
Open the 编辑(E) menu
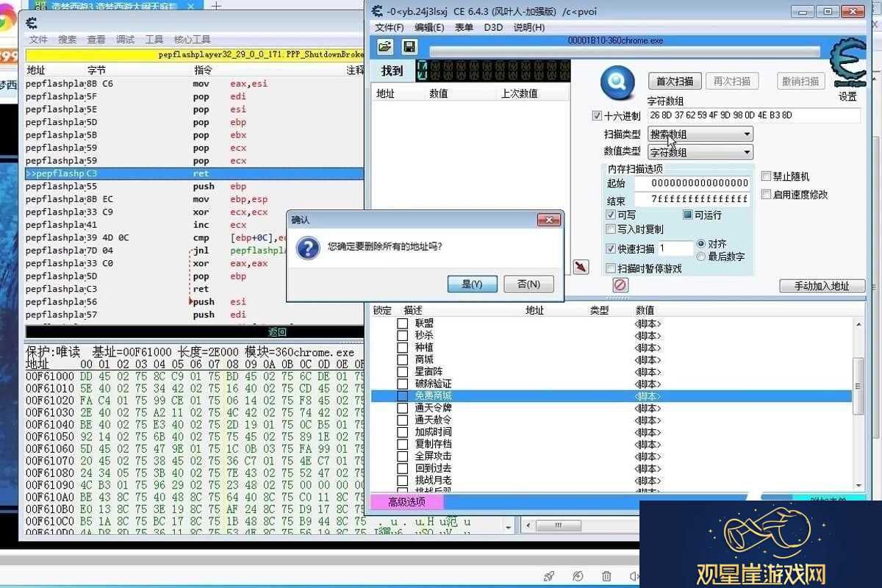click(429, 27)
